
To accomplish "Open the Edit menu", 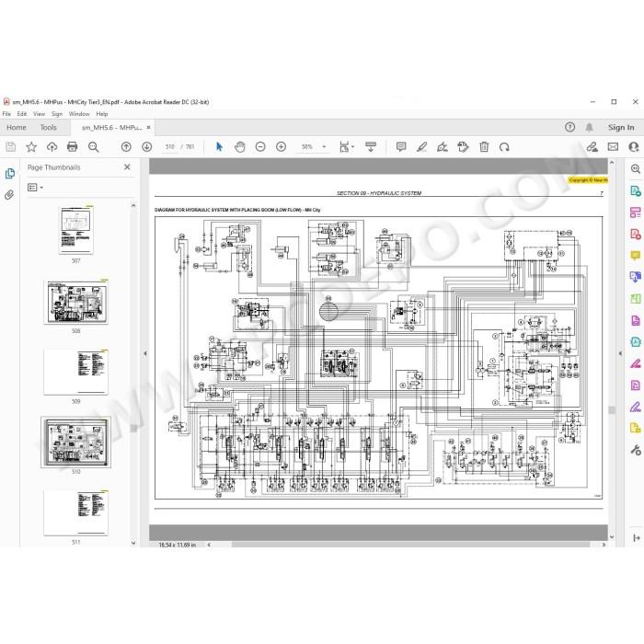I will pyautogui.click(x=22, y=114).
